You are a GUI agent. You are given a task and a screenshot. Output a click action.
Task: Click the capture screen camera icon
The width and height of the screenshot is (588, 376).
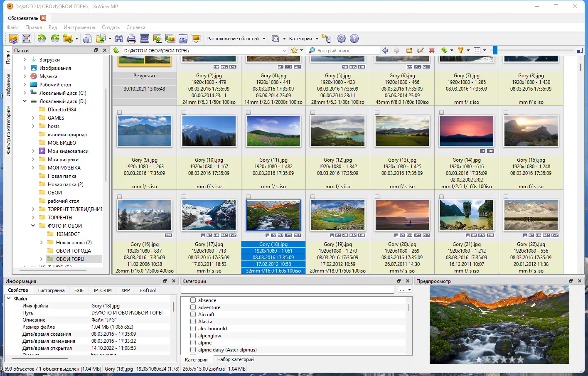coord(183,39)
